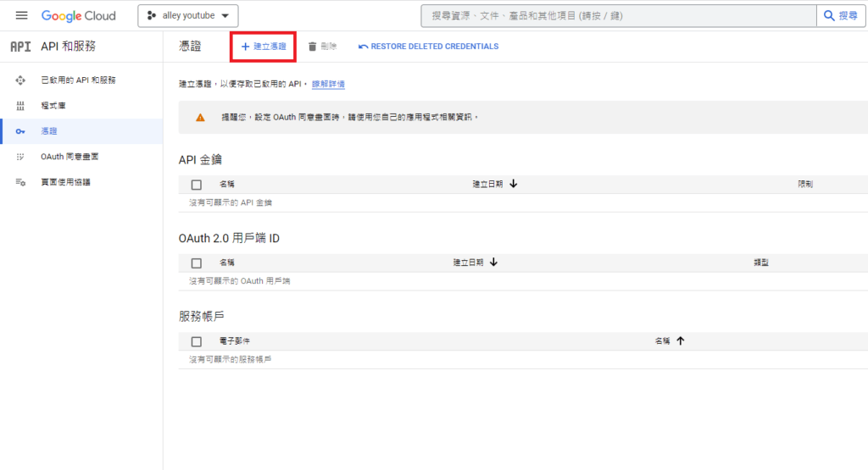
Task: Click the OAuth 同意畫面 sidebar icon
Action: click(x=21, y=157)
